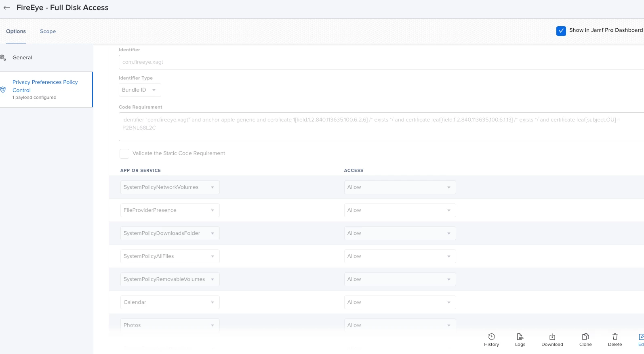Open the Photos service dropdown
The image size is (644, 354).
click(x=170, y=325)
